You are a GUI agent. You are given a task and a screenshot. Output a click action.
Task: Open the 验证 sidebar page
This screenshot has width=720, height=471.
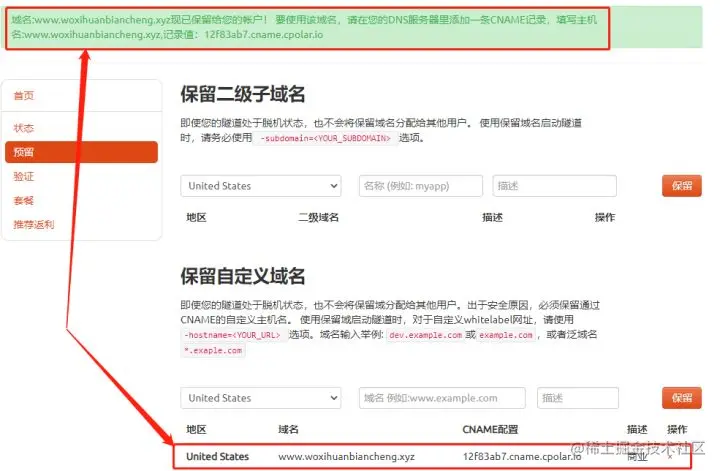[24, 176]
